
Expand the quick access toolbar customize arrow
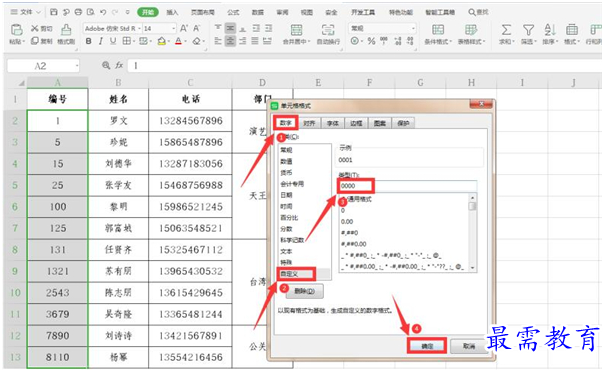pos(128,12)
